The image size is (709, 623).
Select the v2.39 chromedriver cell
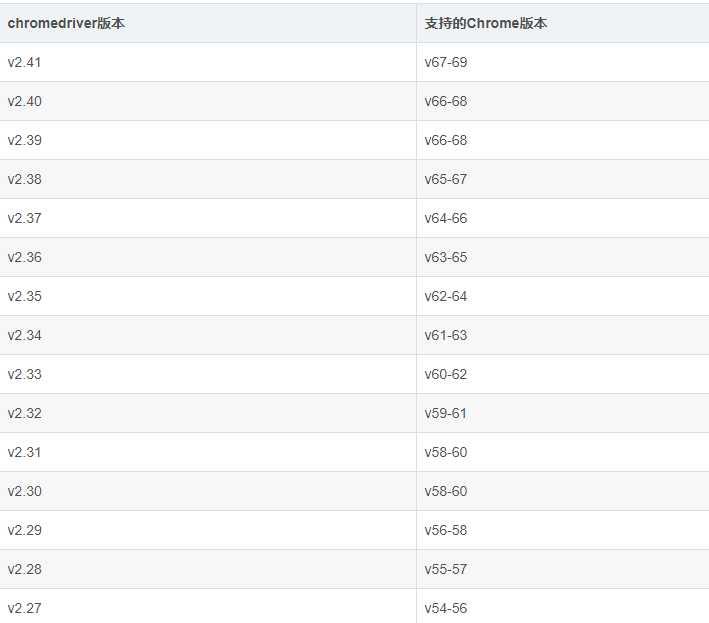(x=208, y=140)
